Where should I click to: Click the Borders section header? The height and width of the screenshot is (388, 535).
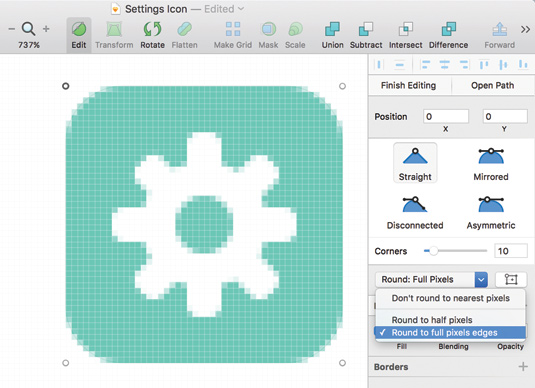click(x=391, y=367)
